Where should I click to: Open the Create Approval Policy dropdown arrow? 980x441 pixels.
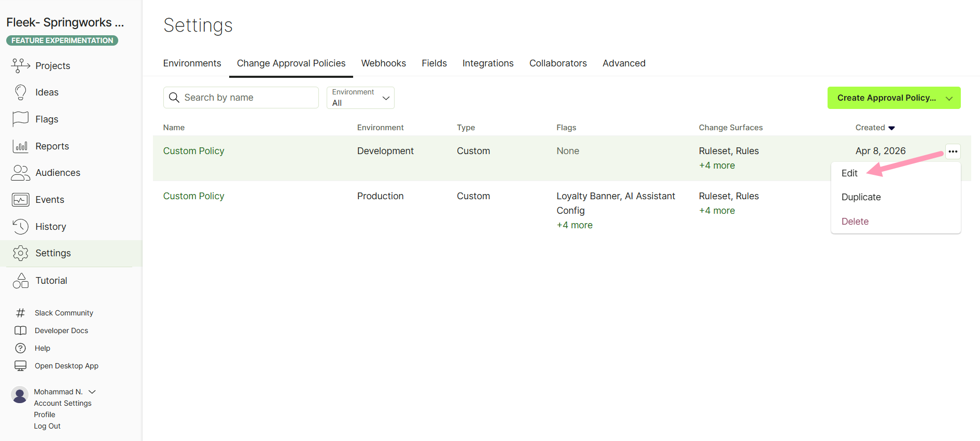click(949, 98)
